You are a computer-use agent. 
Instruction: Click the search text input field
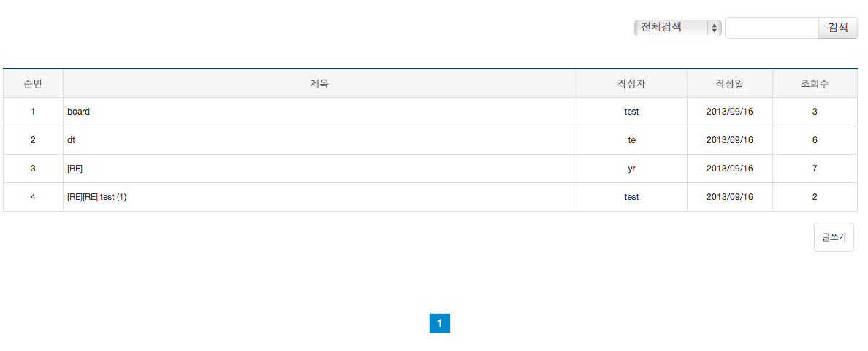tap(772, 28)
